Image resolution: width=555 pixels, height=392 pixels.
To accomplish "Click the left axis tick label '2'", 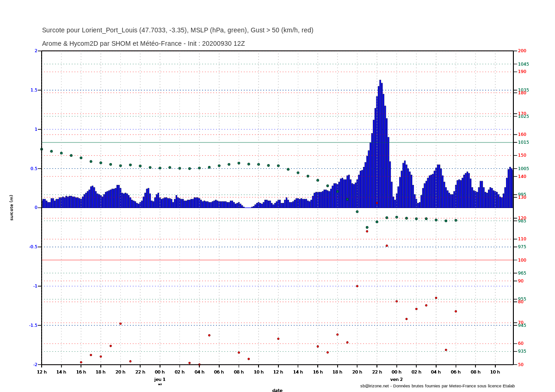I will click(x=36, y=51).
